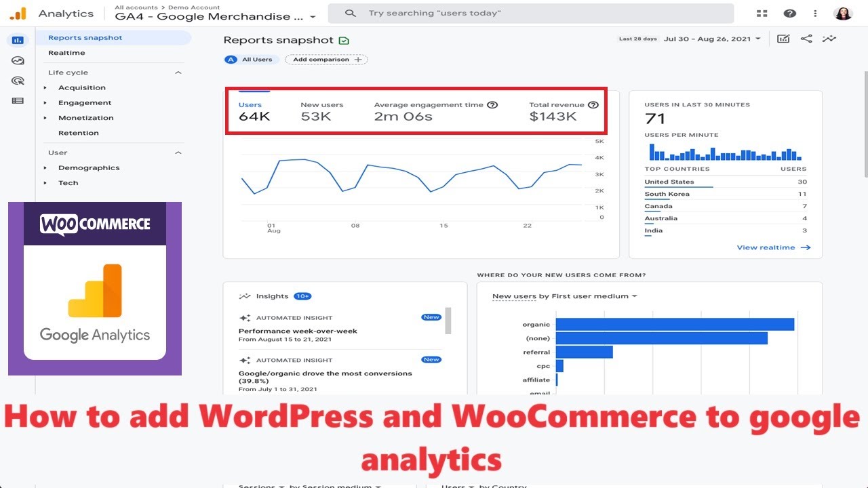Click the organic bar in chart

675,325
